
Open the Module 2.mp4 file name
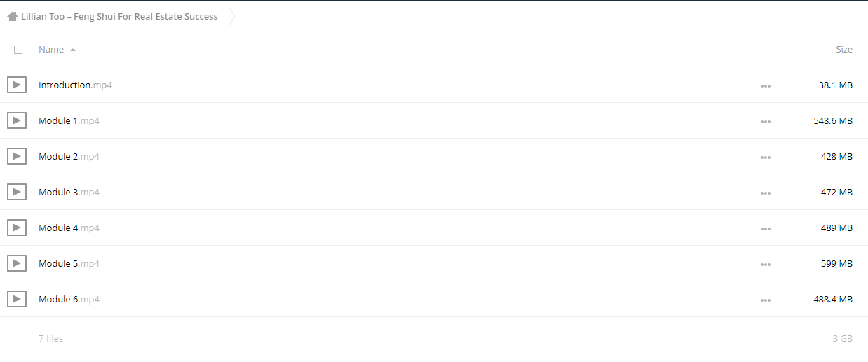pos(69,156)
